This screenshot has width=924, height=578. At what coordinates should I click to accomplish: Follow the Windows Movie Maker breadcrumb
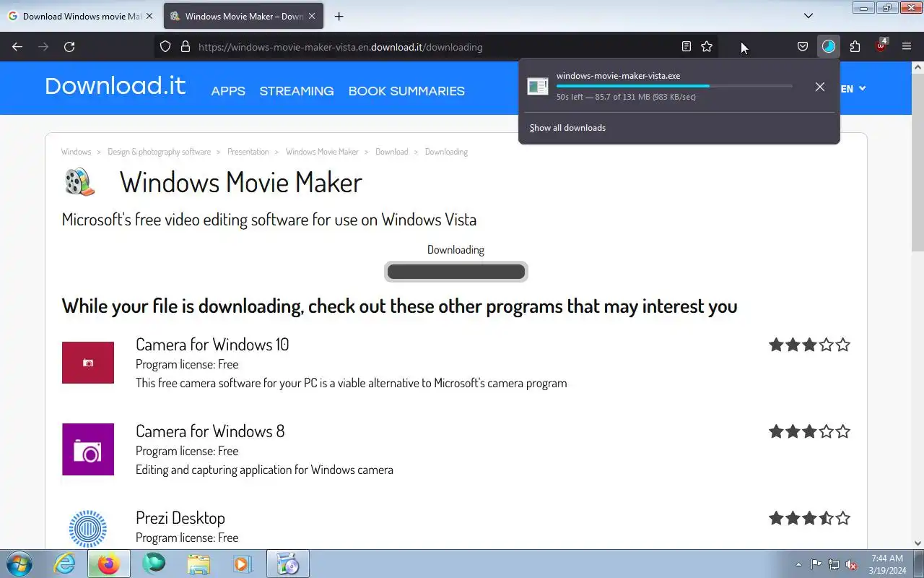[322, 152]
